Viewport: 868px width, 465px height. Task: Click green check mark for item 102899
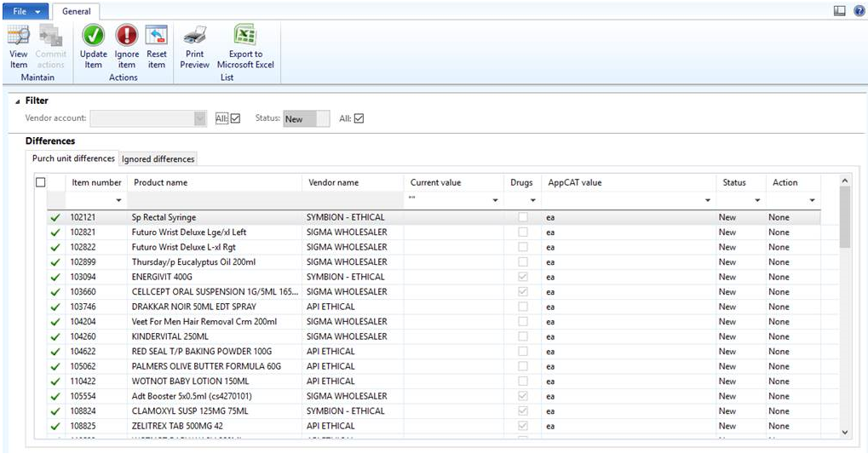(x=55, y=262)
